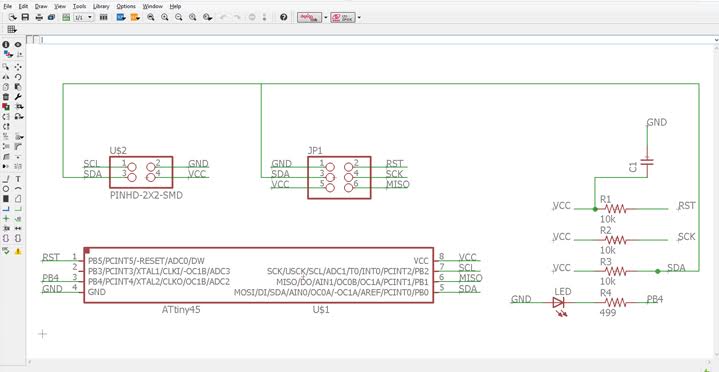Click the Design Link button
719x372 pixels.
[x=310, y=17]
